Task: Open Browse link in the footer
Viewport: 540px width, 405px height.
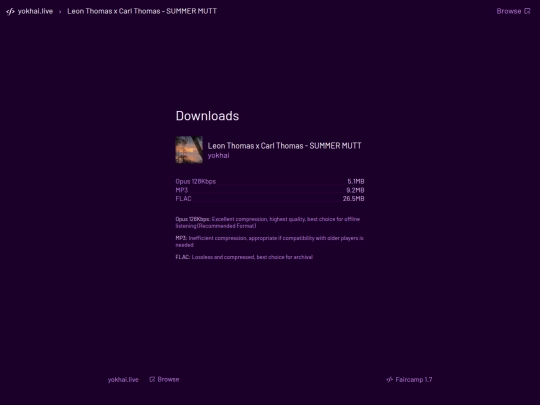Action: 164,379
